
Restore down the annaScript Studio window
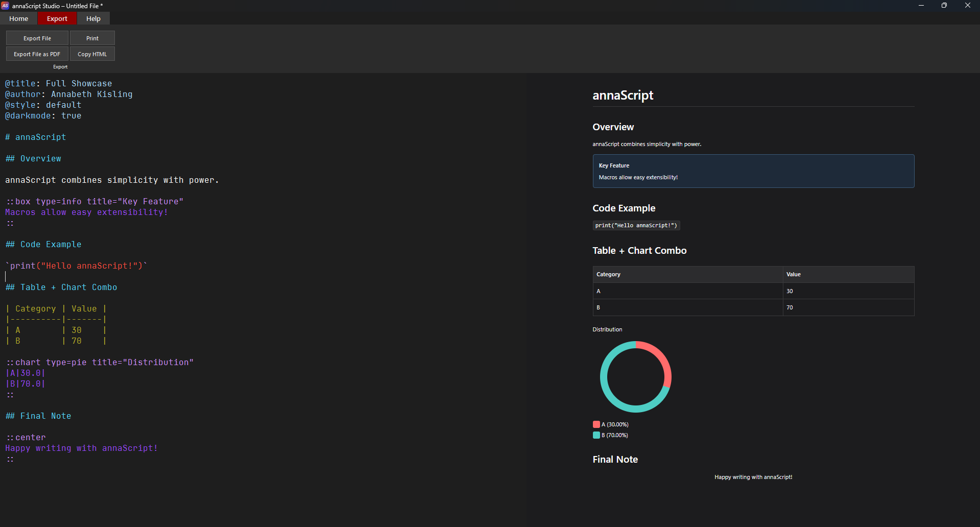[944, 6]
